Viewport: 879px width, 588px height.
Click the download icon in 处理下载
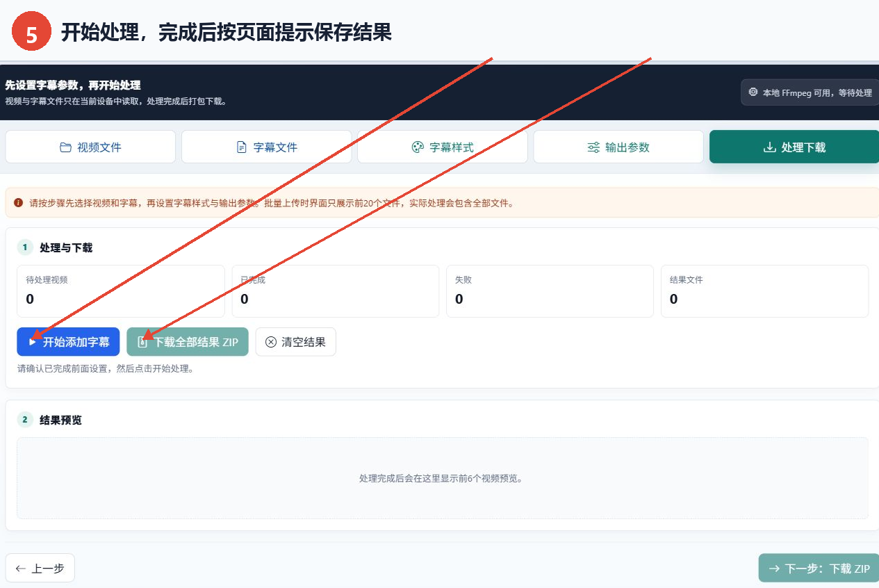(769, 147)
